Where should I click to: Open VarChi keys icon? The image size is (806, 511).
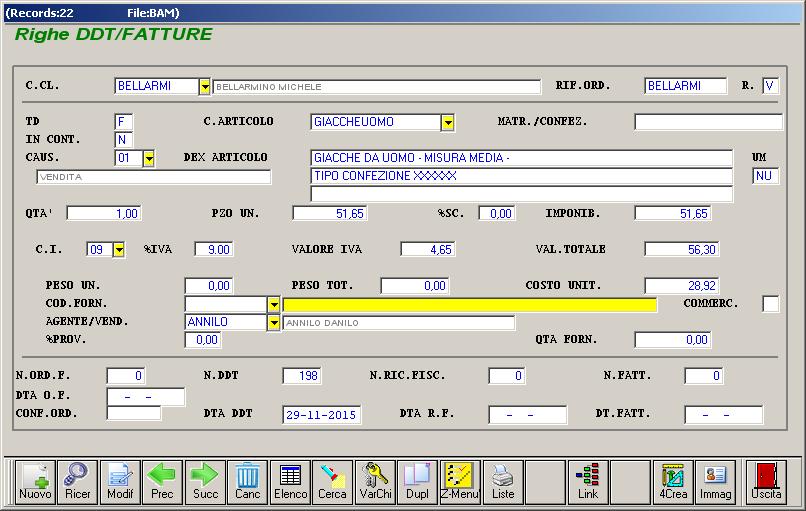(x=375, y=482)
